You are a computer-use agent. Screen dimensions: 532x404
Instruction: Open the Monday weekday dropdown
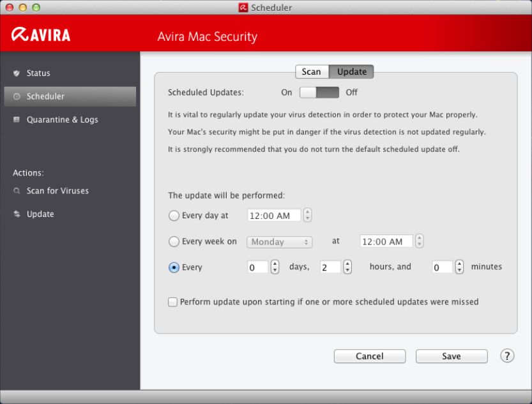279,242
